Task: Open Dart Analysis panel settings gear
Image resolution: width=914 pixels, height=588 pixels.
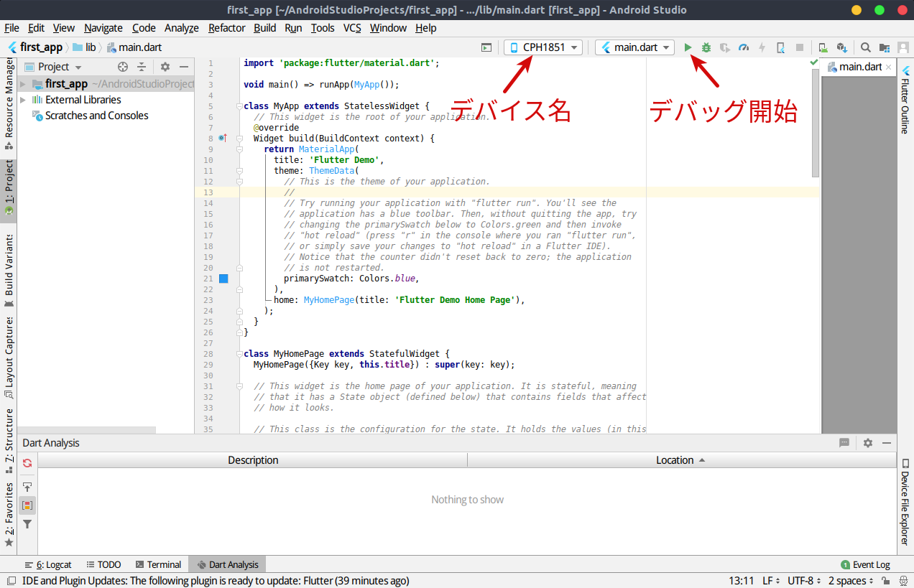Action: (868, 443)
